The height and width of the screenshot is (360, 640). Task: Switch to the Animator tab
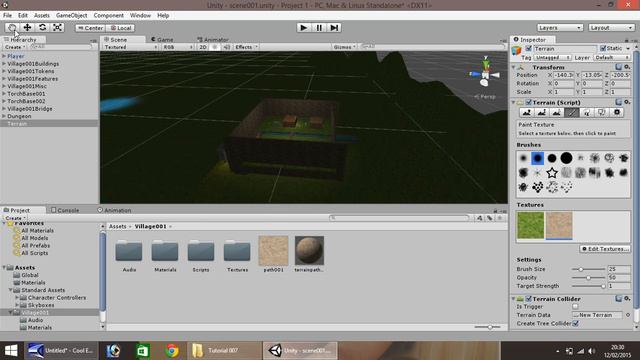(213, 40)
